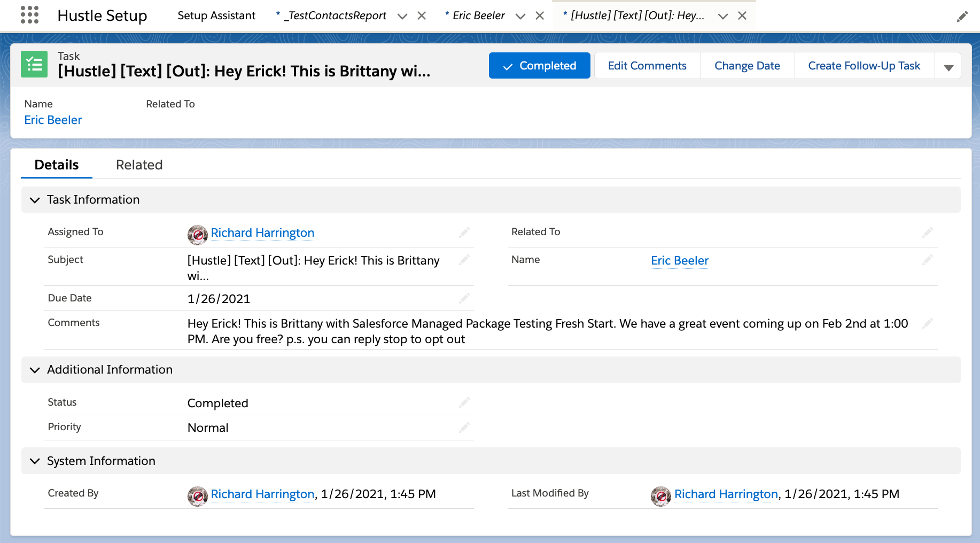Edit Priority field pencil icon
The image size is (980, 543).
click(x=464, y=427)
